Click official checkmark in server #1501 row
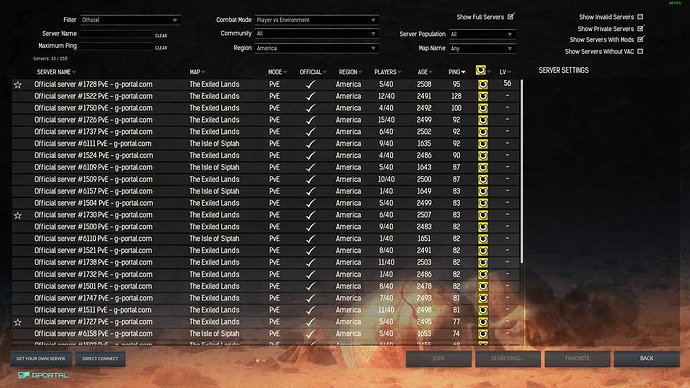This screenshot has height=388, width=690. click(x=311, y=286)
